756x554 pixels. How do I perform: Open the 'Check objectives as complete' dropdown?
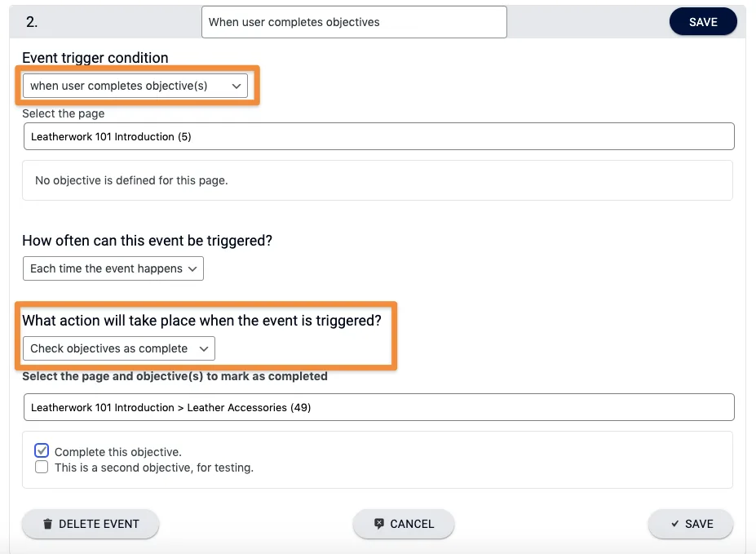(x=118, y=348)
